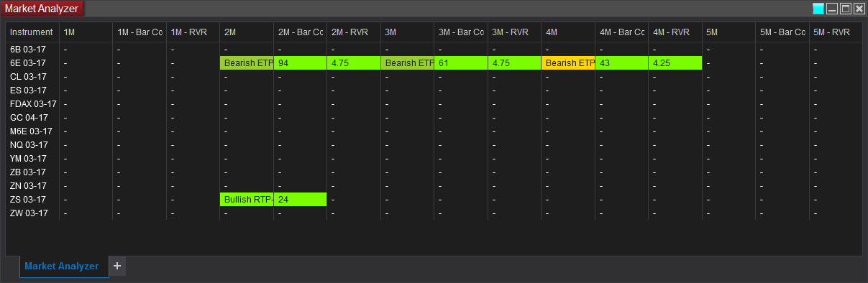Click the 5M - Bar Co column header
The image size is (868, 283).
[782, 32]
